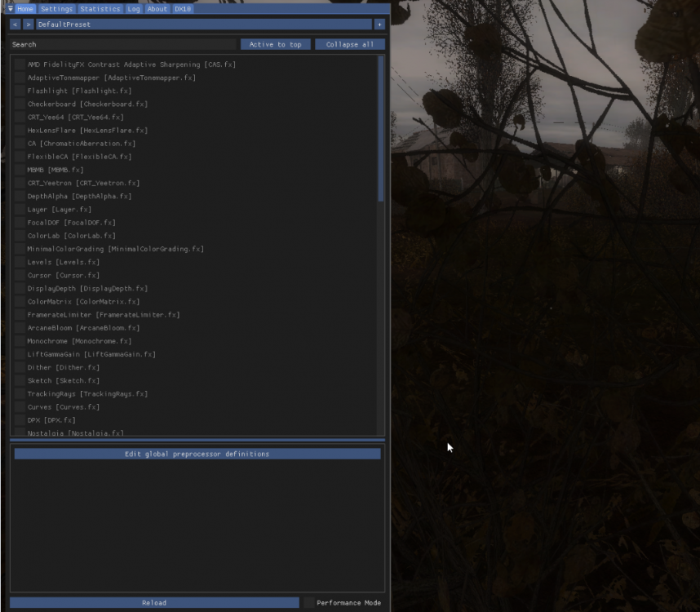Open the Statistics tab
Viewport: 700px width, 612px height.
coord(100,9)
